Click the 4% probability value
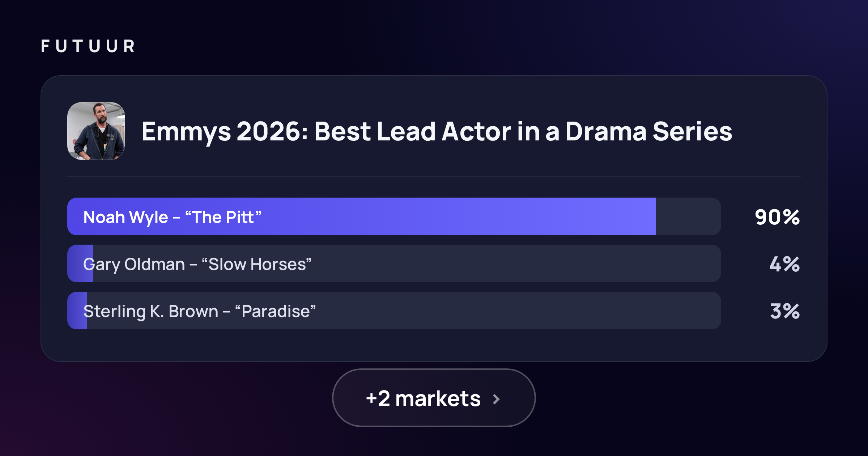The height and width of the screenshot is (456, 868). (784, 264)
